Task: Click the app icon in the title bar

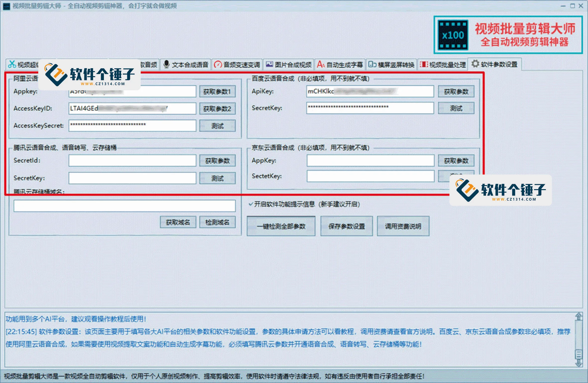Action: tap(6, 6)
